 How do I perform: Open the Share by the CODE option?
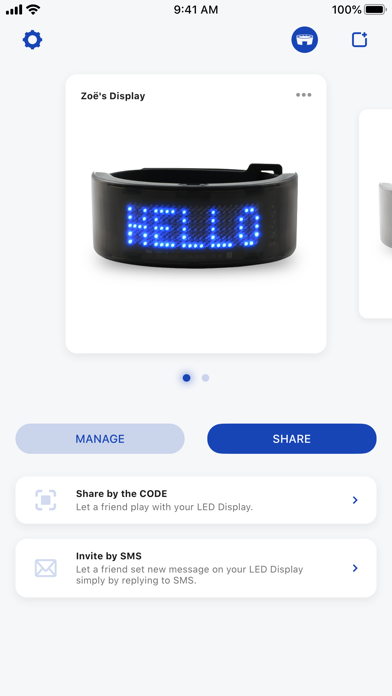(196, 500)
